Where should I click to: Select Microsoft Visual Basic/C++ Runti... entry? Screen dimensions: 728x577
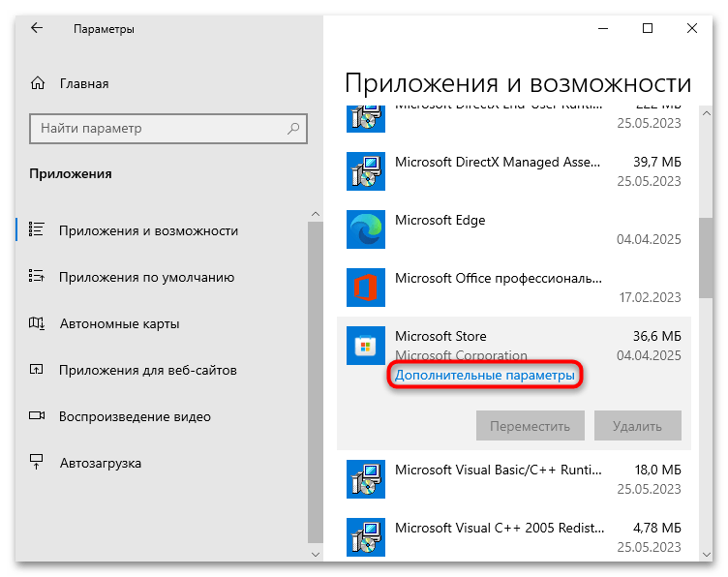pos(499,470)
